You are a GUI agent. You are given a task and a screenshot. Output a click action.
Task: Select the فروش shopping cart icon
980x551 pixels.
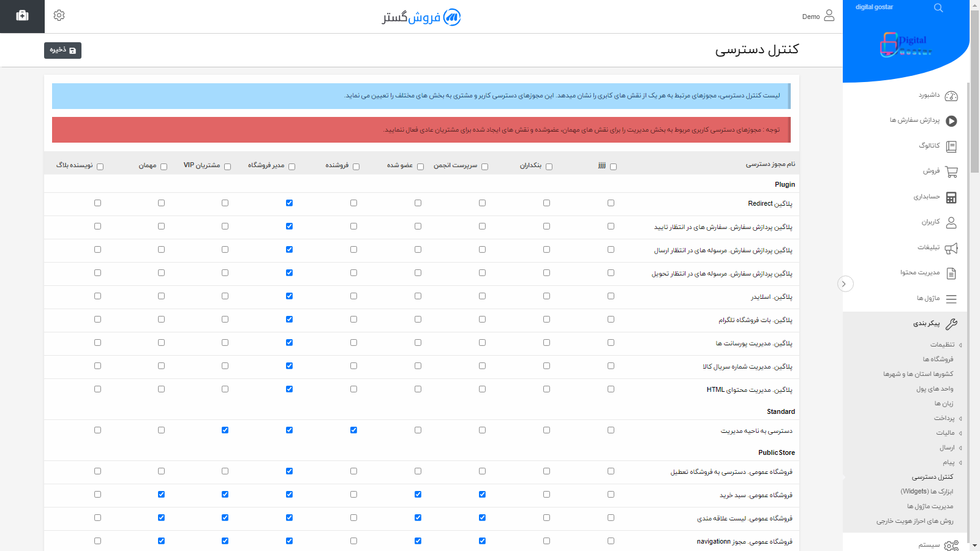[951, 172]
